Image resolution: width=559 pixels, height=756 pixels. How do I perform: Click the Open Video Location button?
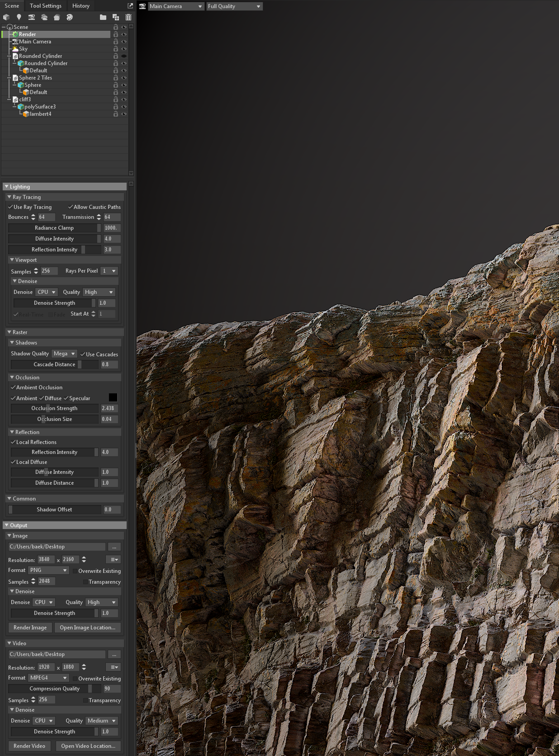click(x=88, y=746)
